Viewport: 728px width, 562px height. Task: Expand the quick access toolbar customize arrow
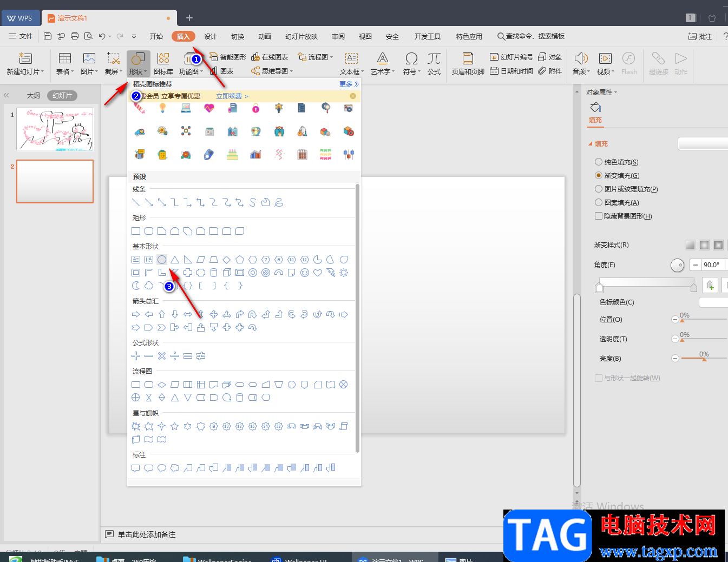[134, 36]
